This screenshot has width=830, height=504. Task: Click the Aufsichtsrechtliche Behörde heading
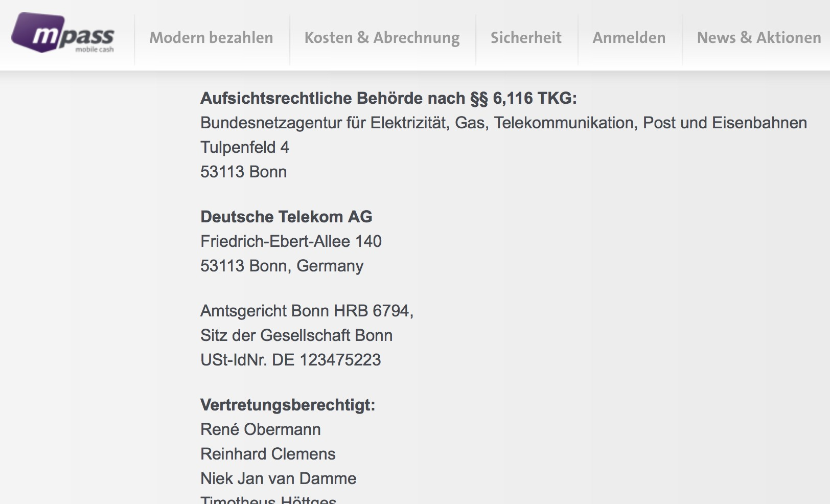pos(388,98)
